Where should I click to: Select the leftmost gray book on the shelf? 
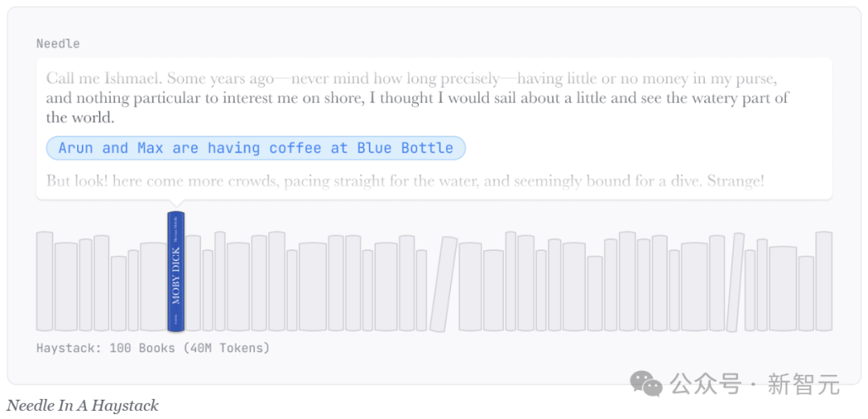click(x=45, y=281)
